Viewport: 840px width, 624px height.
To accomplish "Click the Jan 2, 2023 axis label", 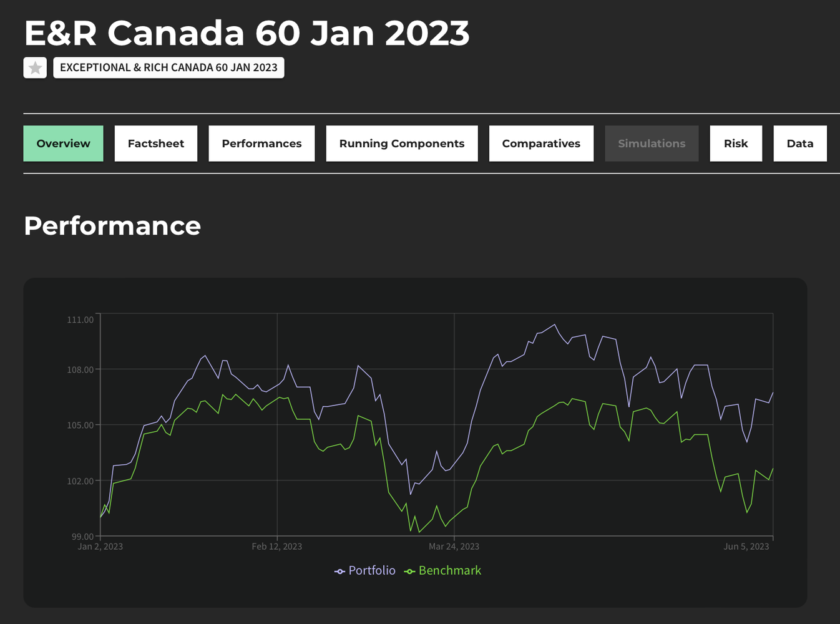I will pyautogui.click(x=100, y=547).
